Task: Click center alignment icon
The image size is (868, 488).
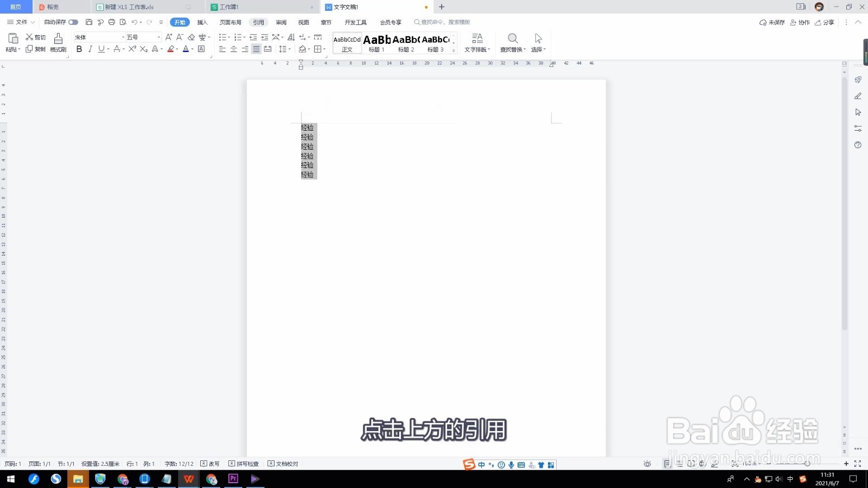Action: (233, 49)
